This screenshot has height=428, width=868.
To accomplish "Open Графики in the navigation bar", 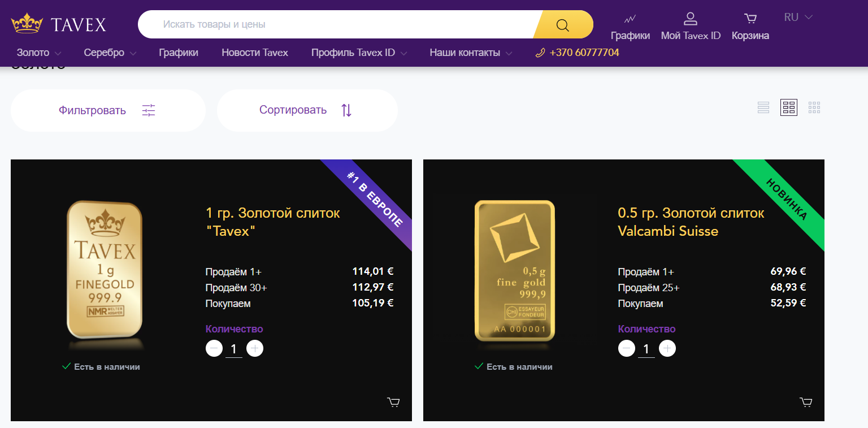I will [179, 53].
